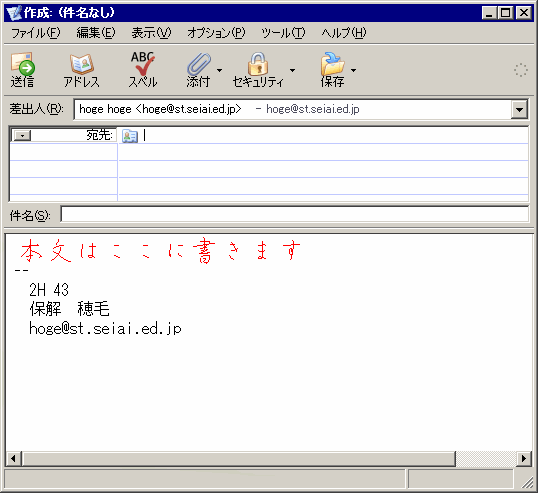The image size is (538, 493).
Task: Expand the 保存 save dropdown arrow
Action: tap(353, 70)
